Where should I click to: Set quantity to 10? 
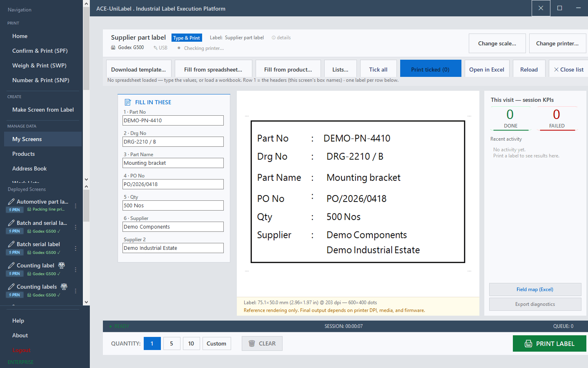pyautogui.click(x=191, y=343)
